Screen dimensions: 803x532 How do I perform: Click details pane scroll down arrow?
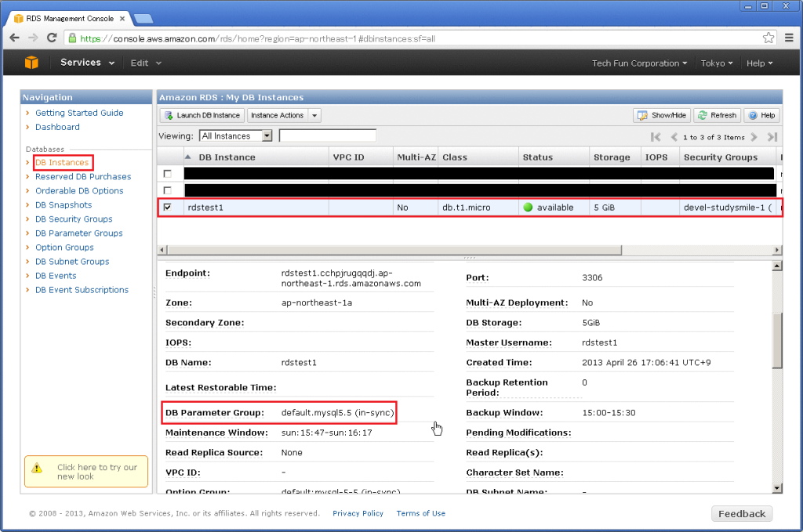[x=777, y=488]
